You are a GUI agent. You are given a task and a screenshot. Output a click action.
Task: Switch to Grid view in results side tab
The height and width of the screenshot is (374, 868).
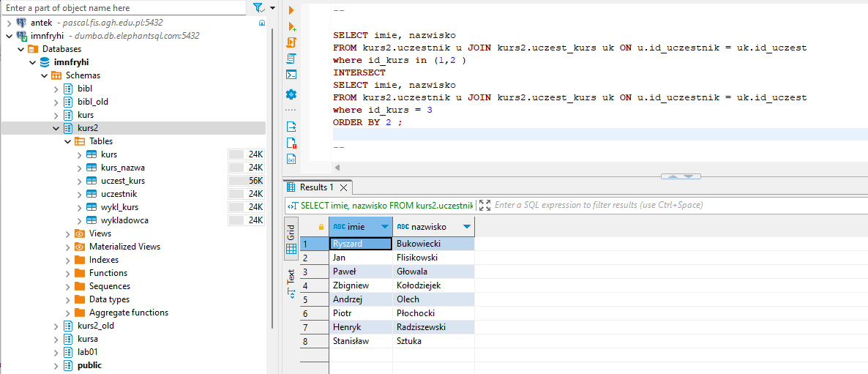click(291, 239)
